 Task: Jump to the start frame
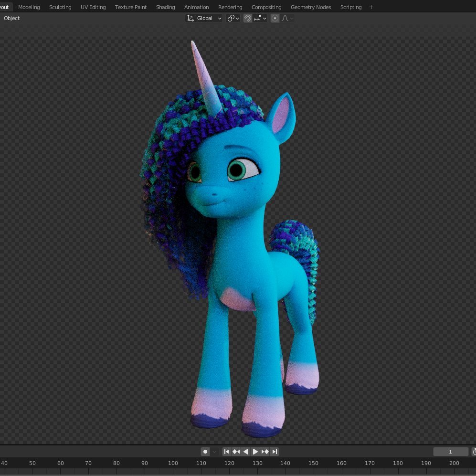(x=226, y=452)
